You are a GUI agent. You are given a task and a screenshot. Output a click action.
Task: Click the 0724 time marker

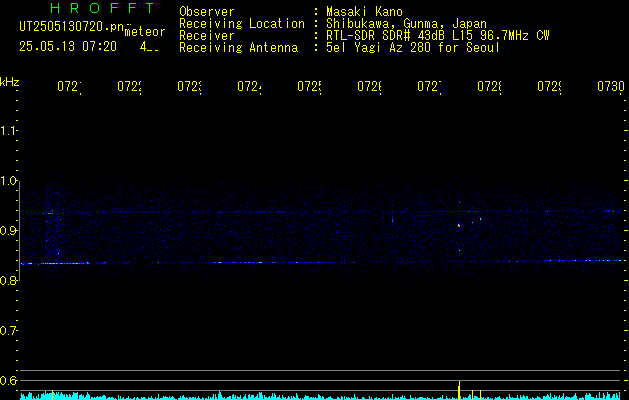[249, 86]
